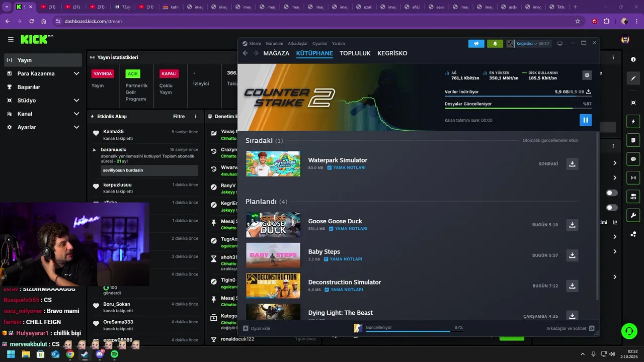Open Steam from the Windows taskbar
Image resolution: width=644 pixels, height=362 pixels.
pos(85,354)
